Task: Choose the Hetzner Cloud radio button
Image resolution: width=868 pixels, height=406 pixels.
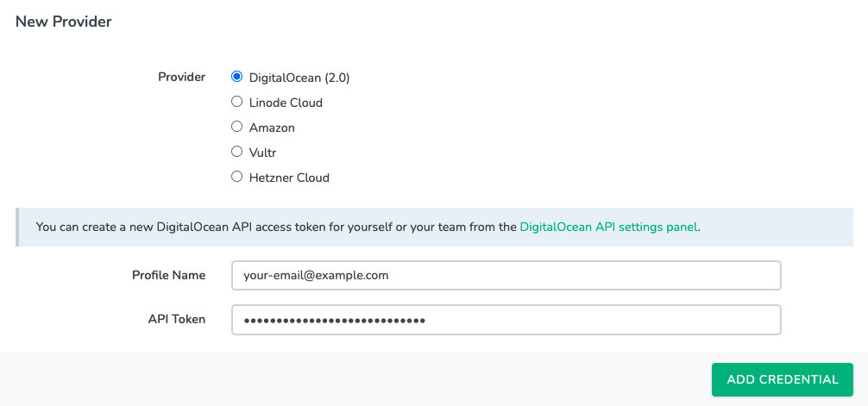Action: [237, 177]
